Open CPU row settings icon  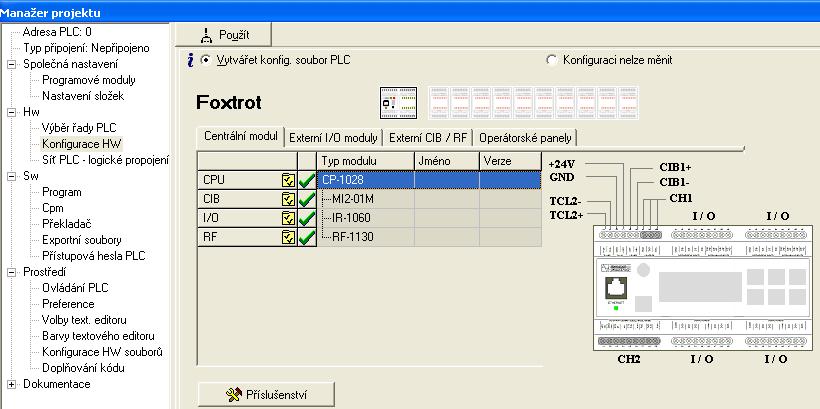[x=288, y=180]
